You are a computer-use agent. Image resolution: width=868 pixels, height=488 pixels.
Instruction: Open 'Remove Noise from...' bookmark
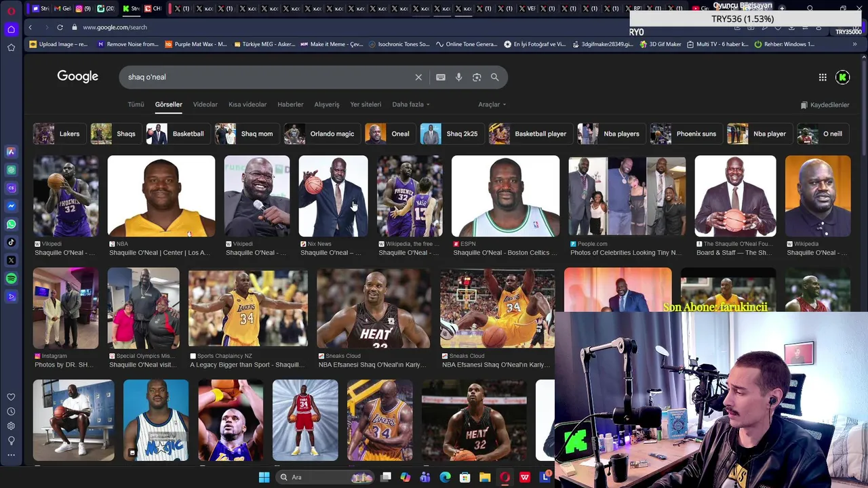pos(128,44)
